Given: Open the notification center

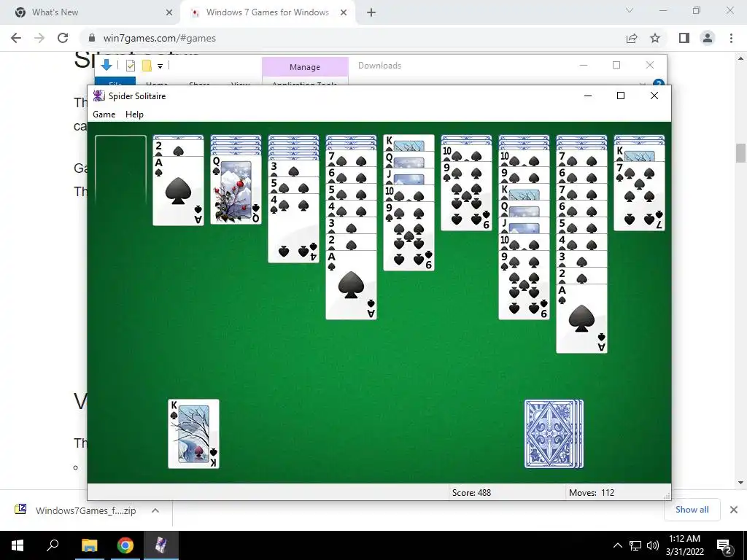Looking at the screenshot, I should coord(724,545).
